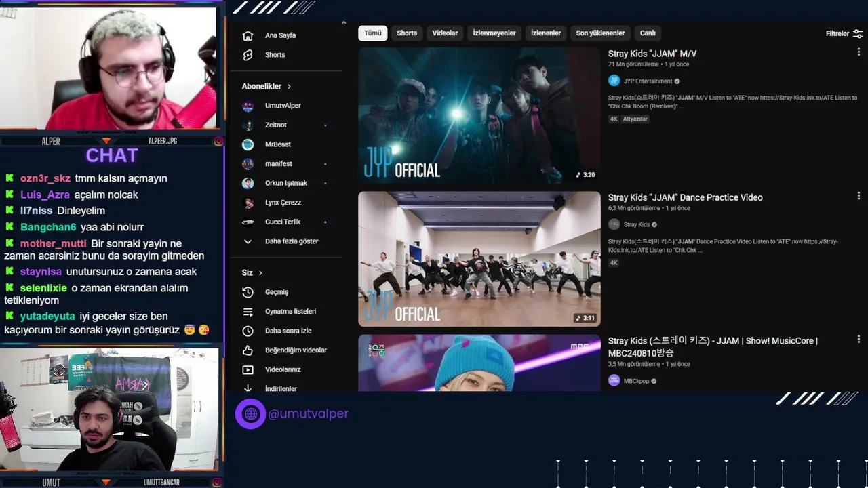Open more options for JJAM M/V result
The width and height of the screenshot is (868, 488).
[x=859, y=52]
